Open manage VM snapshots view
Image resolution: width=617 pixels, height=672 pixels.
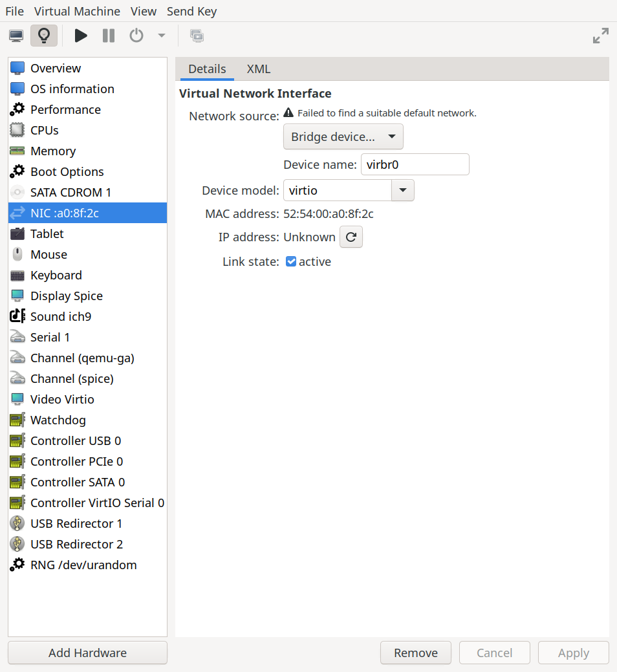point(197,36)
